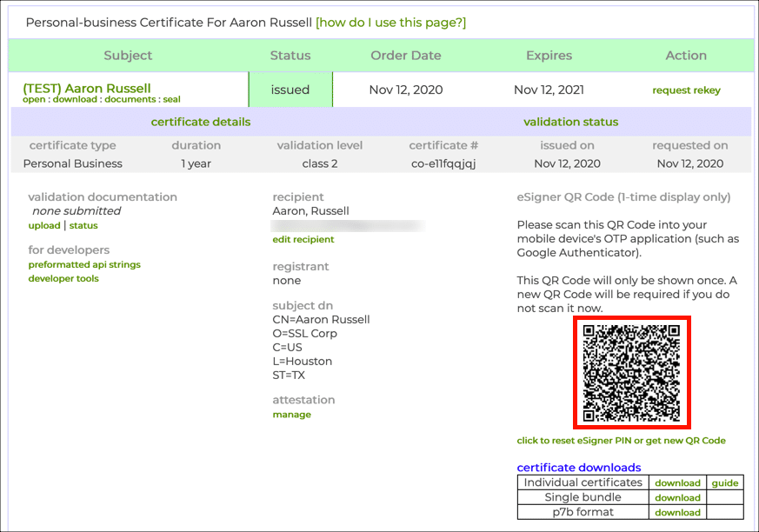Open 'preformatted api strings' for developers
The image size is (759, 532).
(x=84, y=264)
